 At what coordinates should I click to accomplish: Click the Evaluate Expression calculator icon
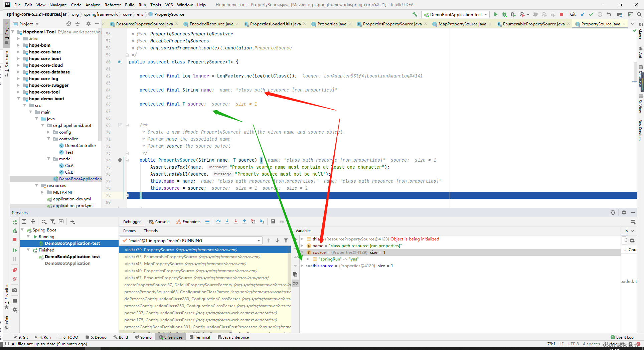coord(273,221)
